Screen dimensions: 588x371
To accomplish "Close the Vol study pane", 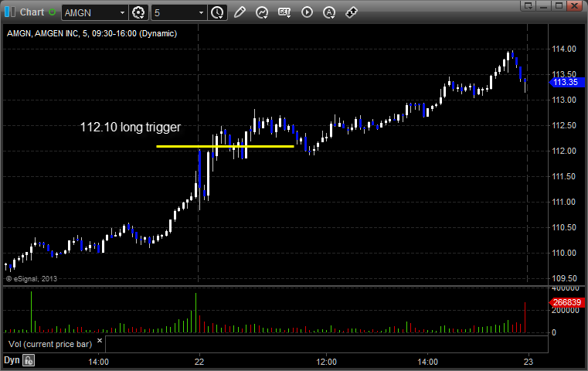I will coord(100,341).
